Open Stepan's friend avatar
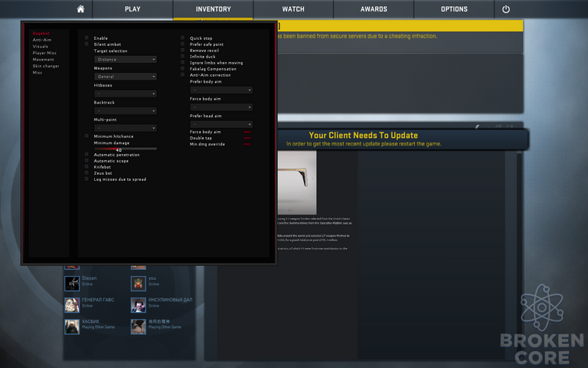Viewport: 588px width, 368px height. [x=72, y=284]
